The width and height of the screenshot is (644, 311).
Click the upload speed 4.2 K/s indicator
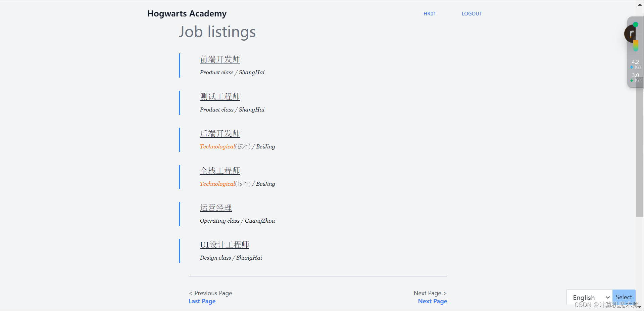pyautogui.click(x=636, y=64)
